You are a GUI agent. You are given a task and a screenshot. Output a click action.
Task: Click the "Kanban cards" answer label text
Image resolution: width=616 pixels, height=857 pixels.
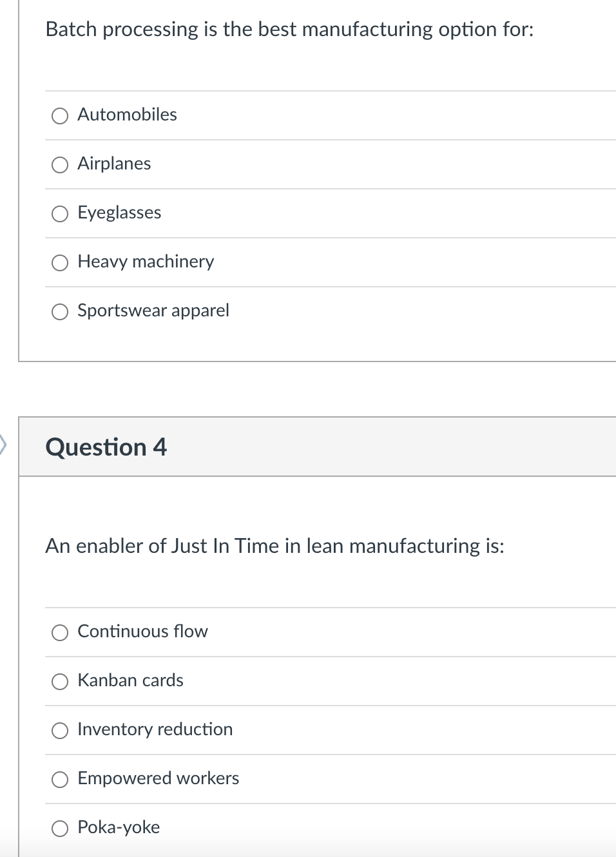pyautogui.click(x=130, y=680)
